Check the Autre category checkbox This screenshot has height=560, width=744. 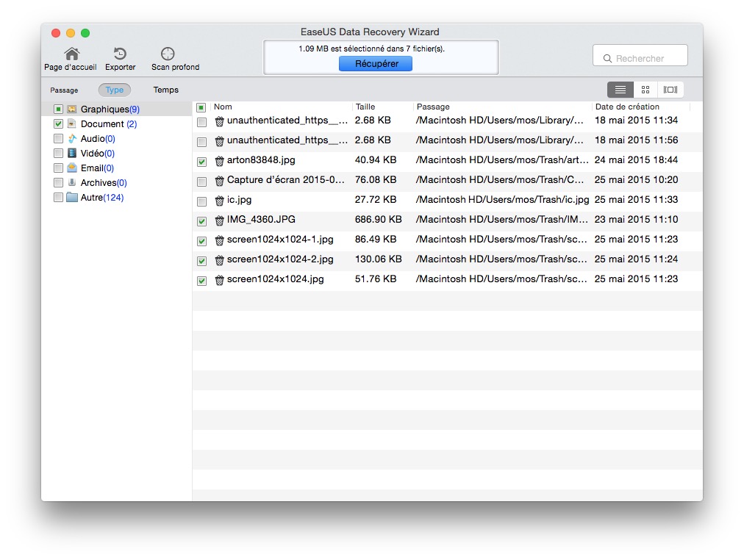point(58,198)
